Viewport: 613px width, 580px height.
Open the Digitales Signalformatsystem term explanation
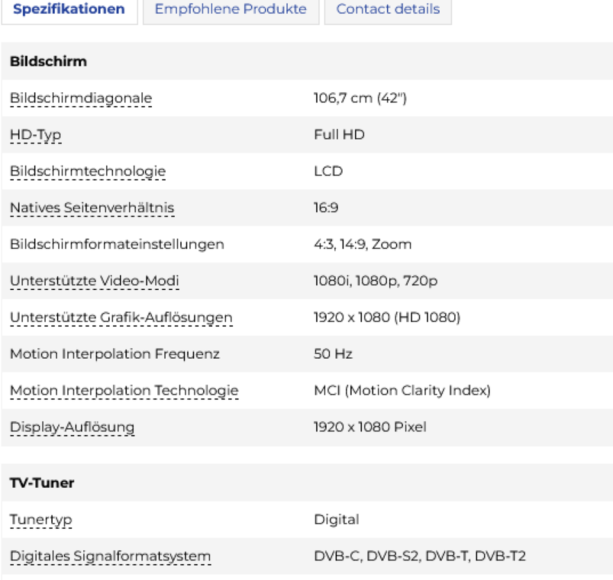110,557
